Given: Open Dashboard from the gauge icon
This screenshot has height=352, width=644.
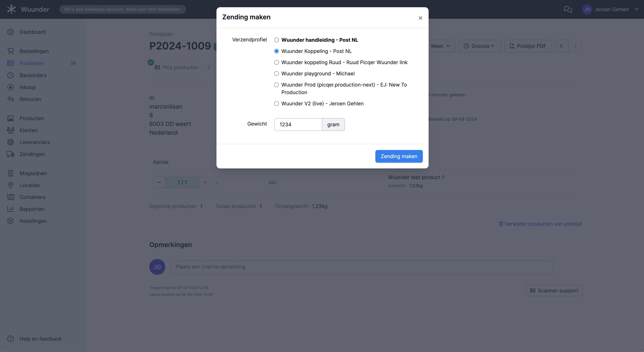Looking at the screenshot, I should click(10, 32).
